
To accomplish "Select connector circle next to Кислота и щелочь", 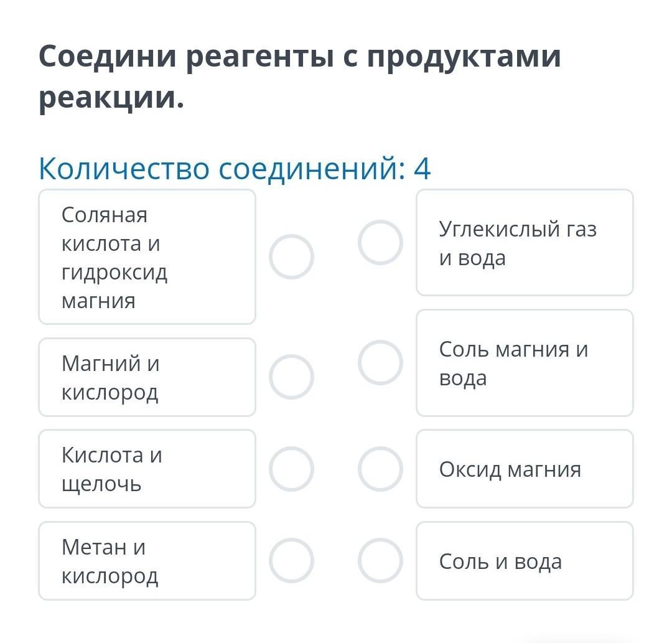I will (291, 469).
